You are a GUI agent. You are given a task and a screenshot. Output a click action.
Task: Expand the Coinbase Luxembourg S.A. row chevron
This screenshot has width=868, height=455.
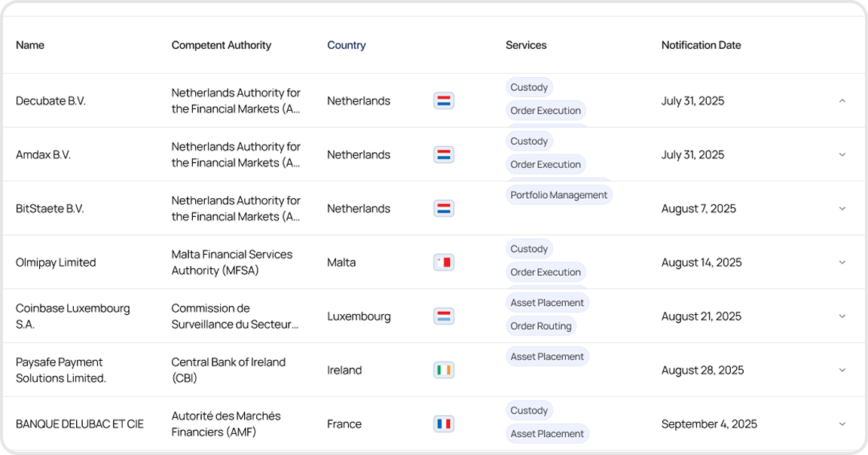click(842, 316)
